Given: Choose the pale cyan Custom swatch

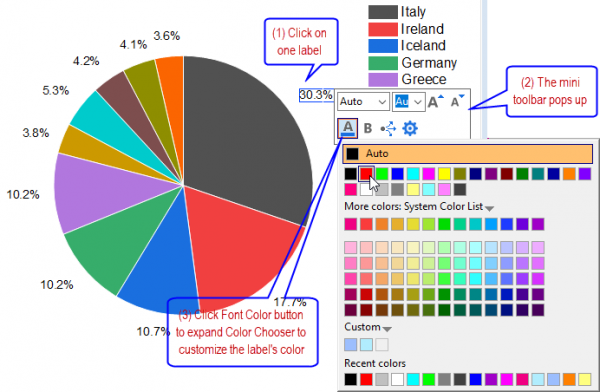Looking at the screenshot, I should click(366, 345).
